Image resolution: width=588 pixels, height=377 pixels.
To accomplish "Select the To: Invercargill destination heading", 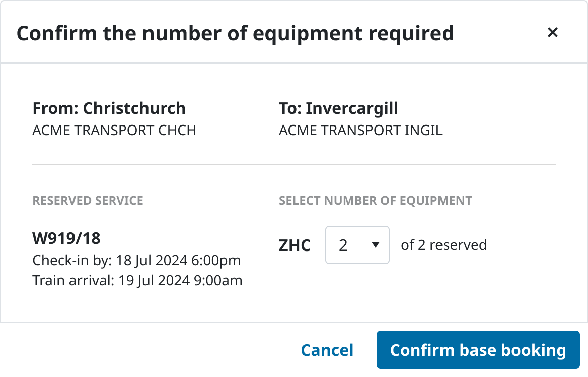I will coord(338,108).
